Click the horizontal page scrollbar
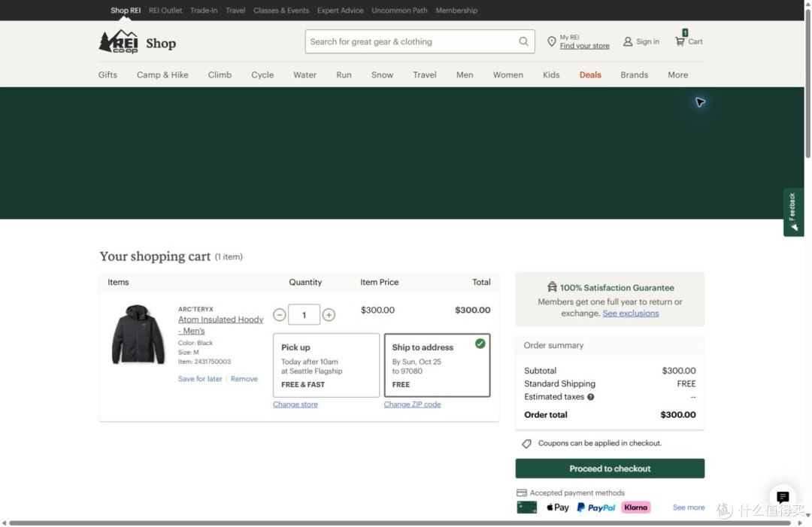This screenshot has width=812, height=527. [398, 522]
